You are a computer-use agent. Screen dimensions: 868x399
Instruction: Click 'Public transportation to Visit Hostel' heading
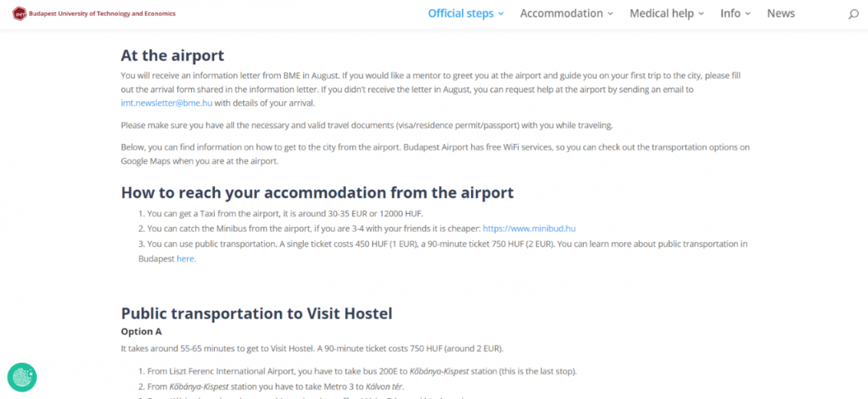(x=257, y=314)
